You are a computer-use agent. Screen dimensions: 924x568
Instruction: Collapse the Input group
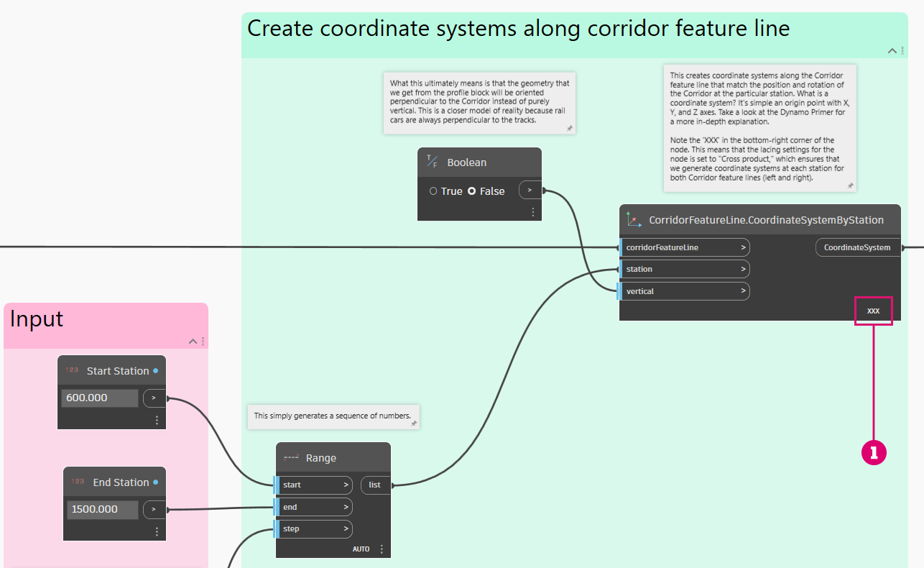(x=193, y=341)
